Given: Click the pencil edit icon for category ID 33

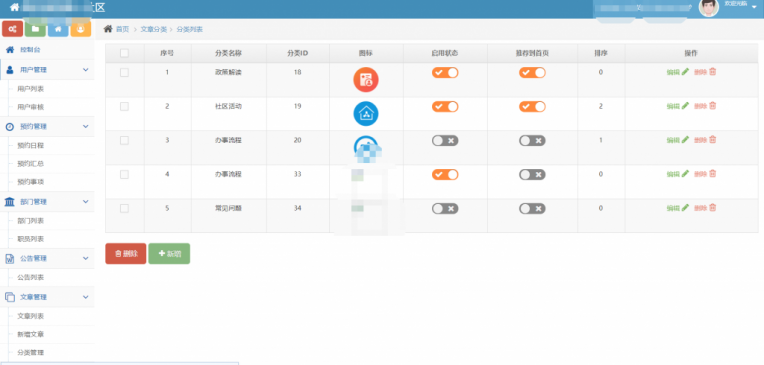Looking at the screenshot, I should tap(685, 174).
